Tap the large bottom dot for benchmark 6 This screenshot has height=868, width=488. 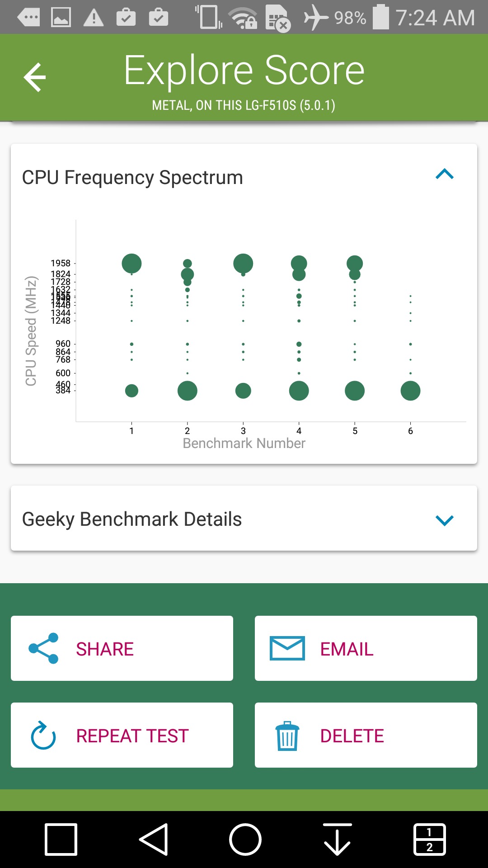[x=410, y=391]
